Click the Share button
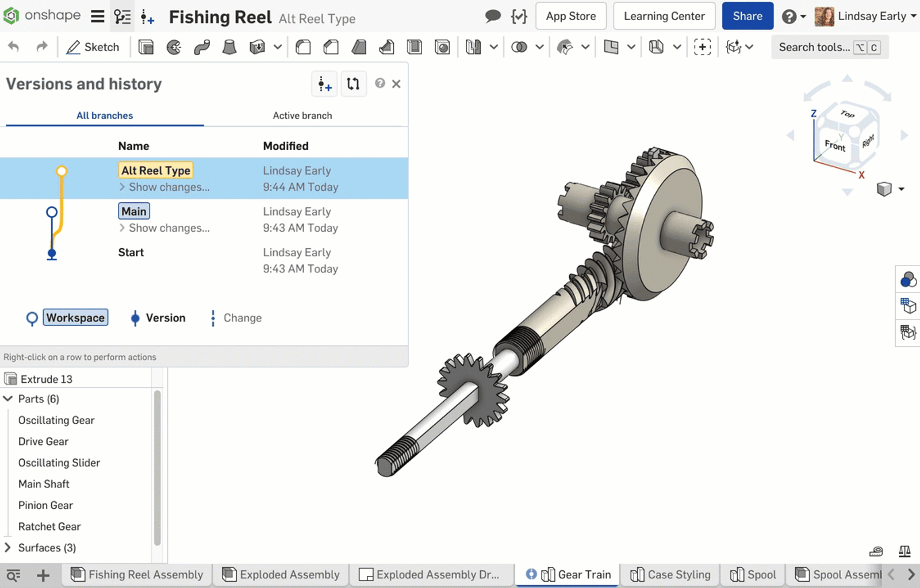 [747, 16]
